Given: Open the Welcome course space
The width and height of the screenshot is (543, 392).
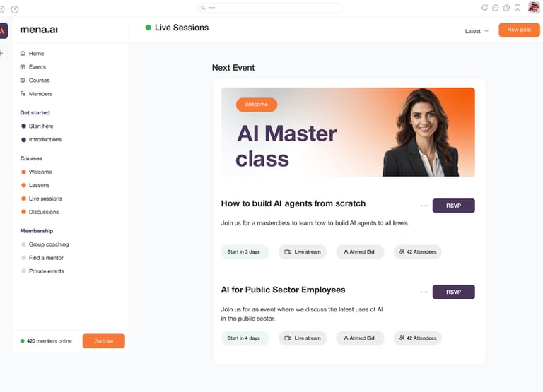Looking at the screenshot, I should coord(36,172).
